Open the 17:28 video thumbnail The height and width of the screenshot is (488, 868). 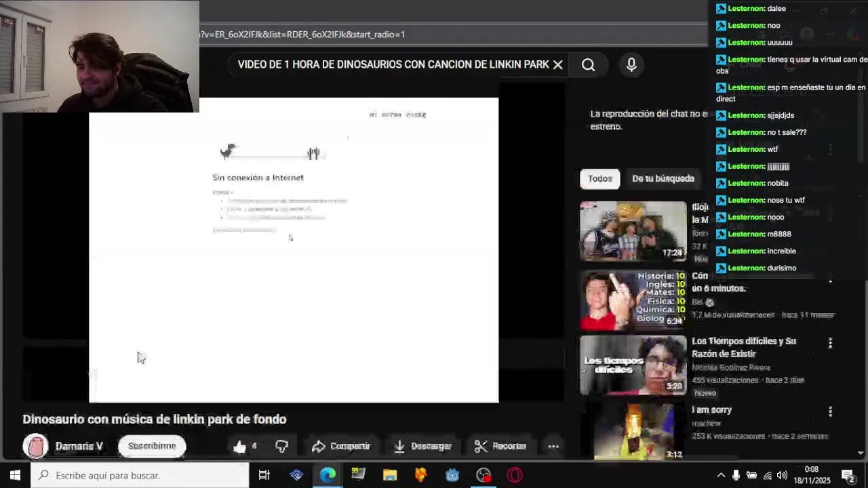point(633,231)
